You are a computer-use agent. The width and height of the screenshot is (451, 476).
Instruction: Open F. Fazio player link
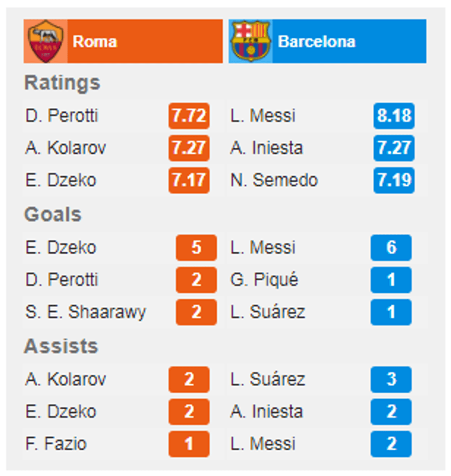56,444
